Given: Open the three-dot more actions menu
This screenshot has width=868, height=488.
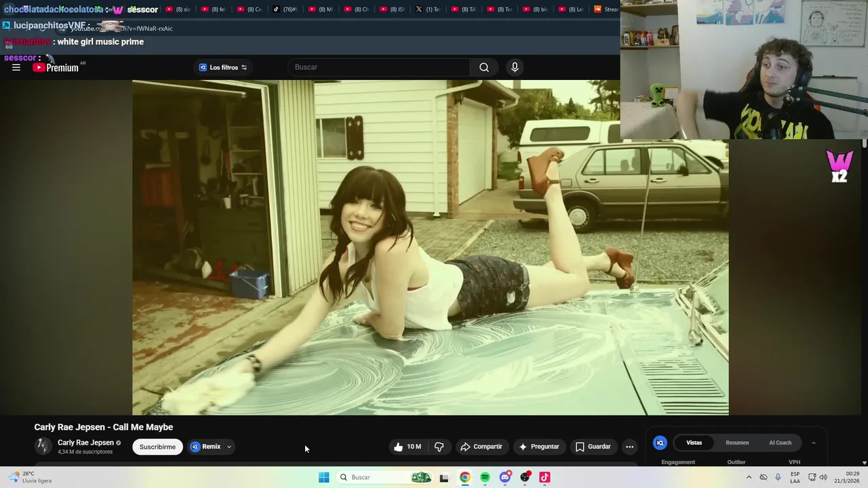Looking at the screenshot, I should click(x=629, y=447).
